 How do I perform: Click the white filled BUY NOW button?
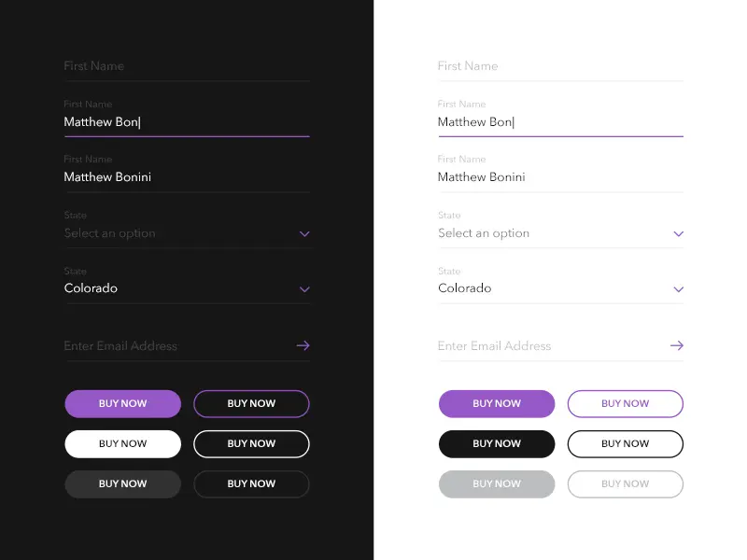pyautogui.click(x=122, y=443)
